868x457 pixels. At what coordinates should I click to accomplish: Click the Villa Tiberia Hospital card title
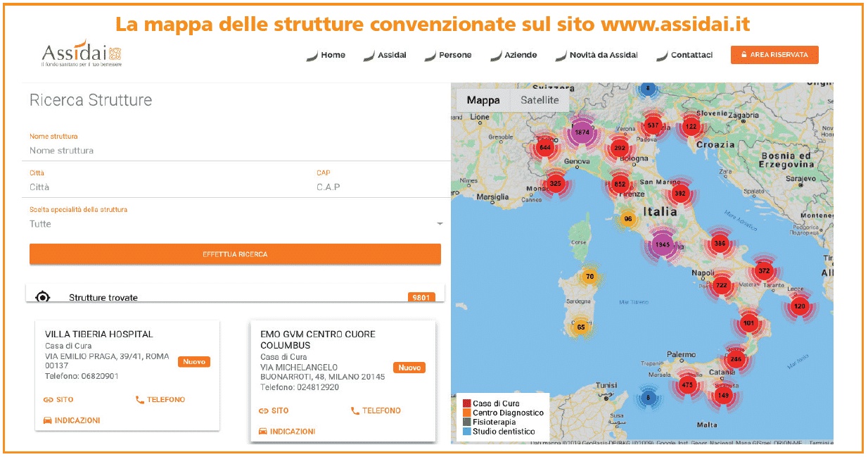coord(98,334)
